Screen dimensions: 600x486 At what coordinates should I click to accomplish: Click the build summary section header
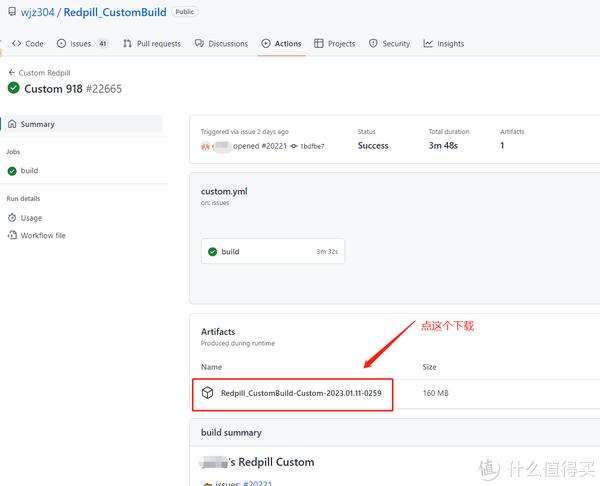(231, 432)
